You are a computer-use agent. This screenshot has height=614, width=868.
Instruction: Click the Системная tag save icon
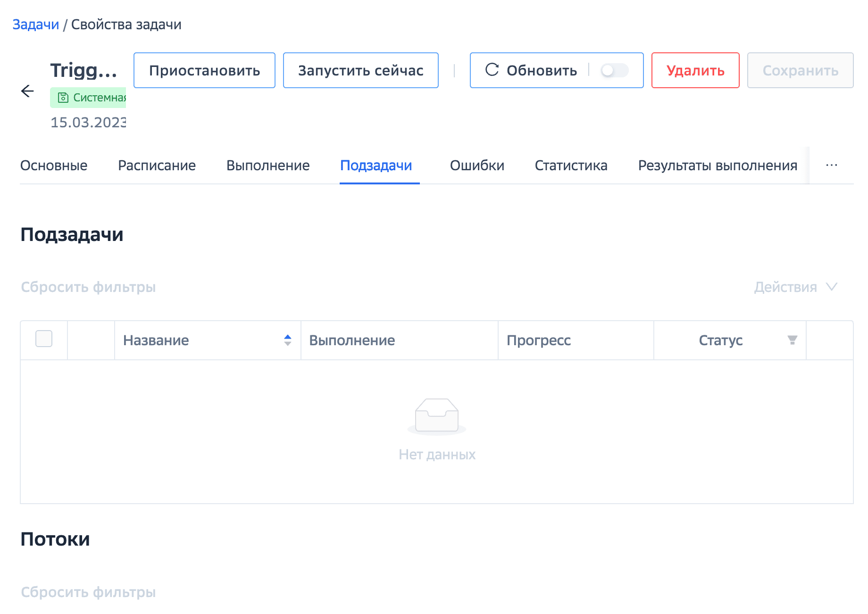click(63, 98)
